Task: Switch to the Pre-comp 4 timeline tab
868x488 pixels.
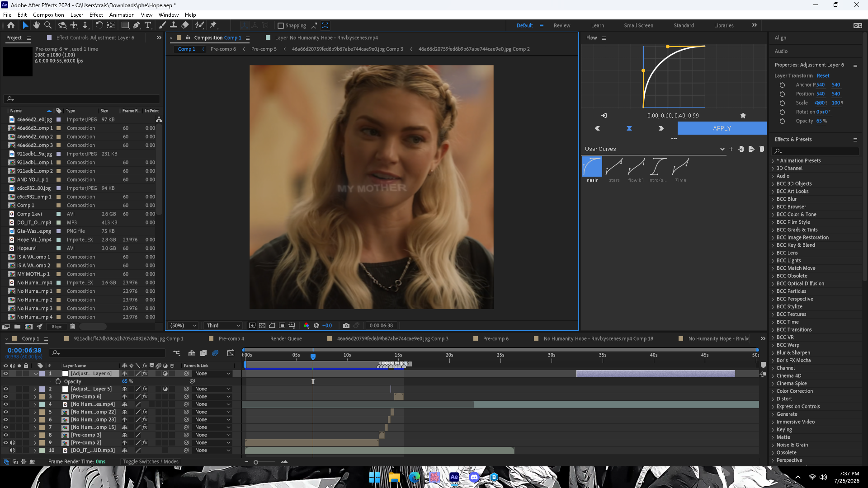Action: (231, 339)
